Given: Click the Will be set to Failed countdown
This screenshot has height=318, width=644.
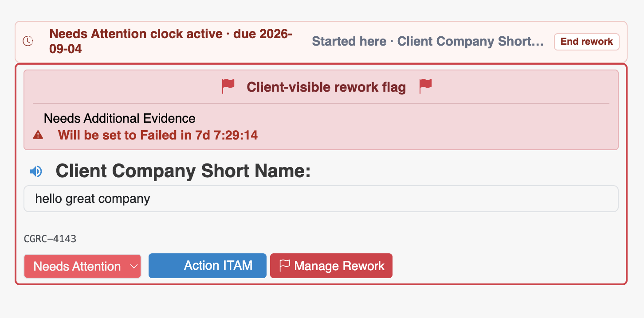Looking at the screenshot, I should (x=158, y=135).
